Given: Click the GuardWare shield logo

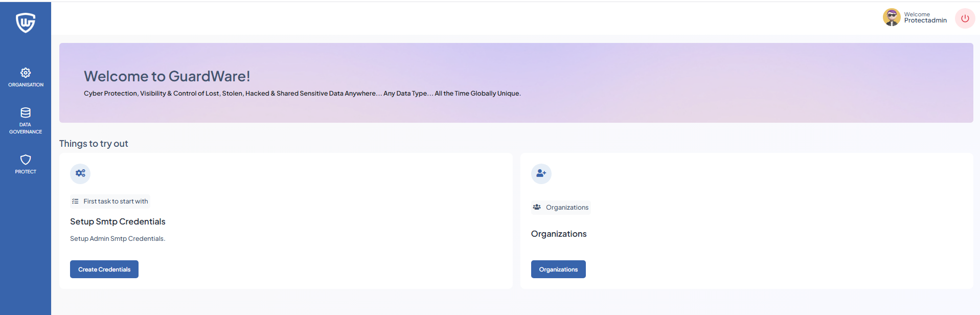Looking at the screenshot, I should (26, 22).
